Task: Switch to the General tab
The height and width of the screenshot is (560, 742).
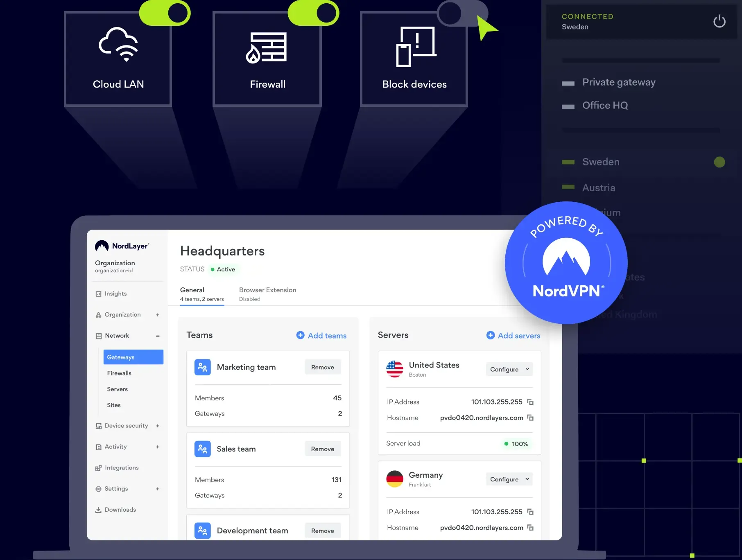Action: 202,294
